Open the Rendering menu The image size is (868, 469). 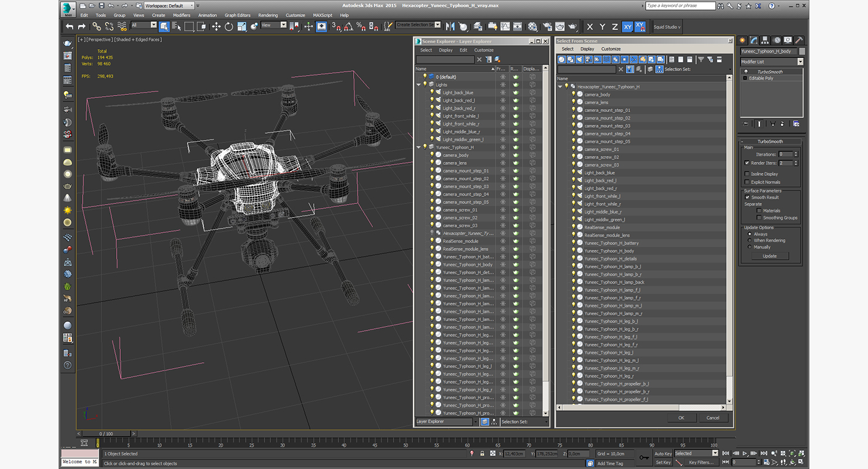(268, 15)
